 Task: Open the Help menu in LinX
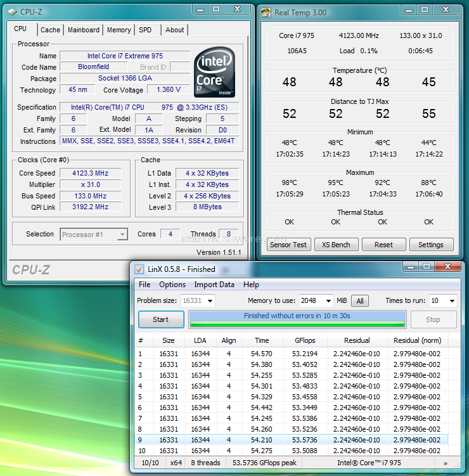click(251, 285)
